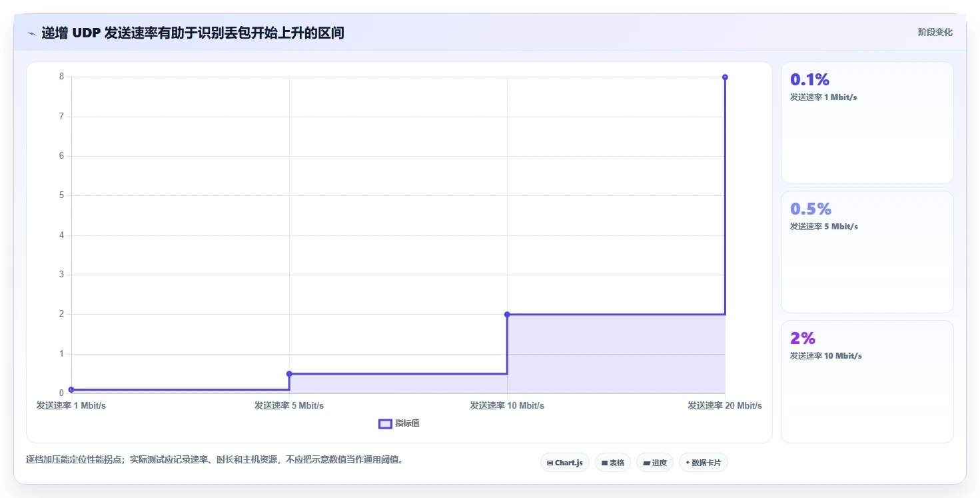Toggle the 指标值 legend item

(399, 423)
